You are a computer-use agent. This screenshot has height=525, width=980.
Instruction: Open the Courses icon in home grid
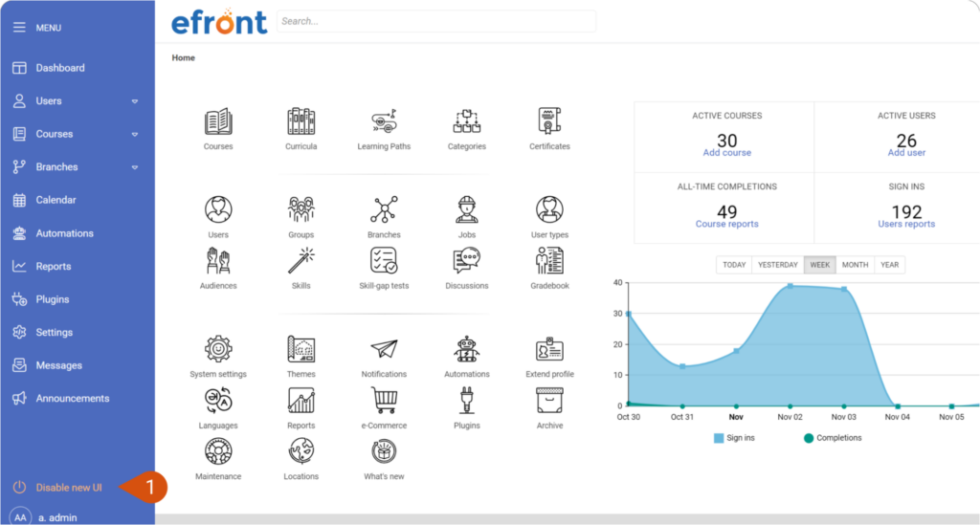218,121
